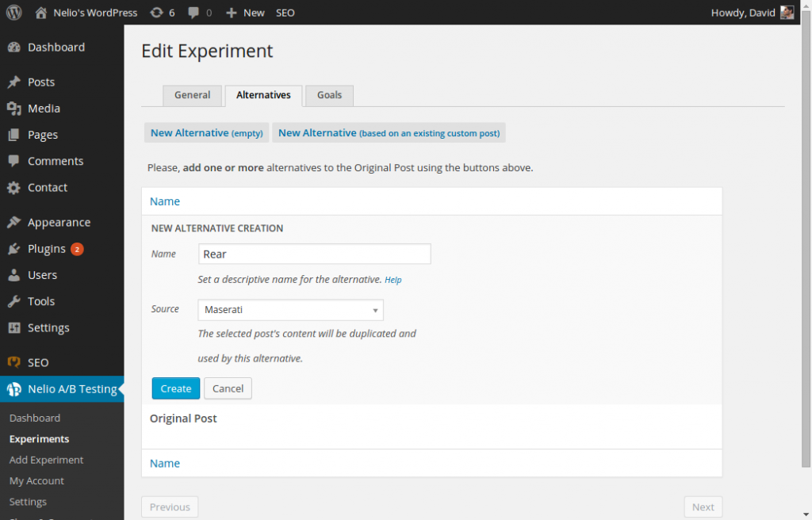Switch to the General tab
Viewport: 812px width, 520px height.
(x=192, y=95)
